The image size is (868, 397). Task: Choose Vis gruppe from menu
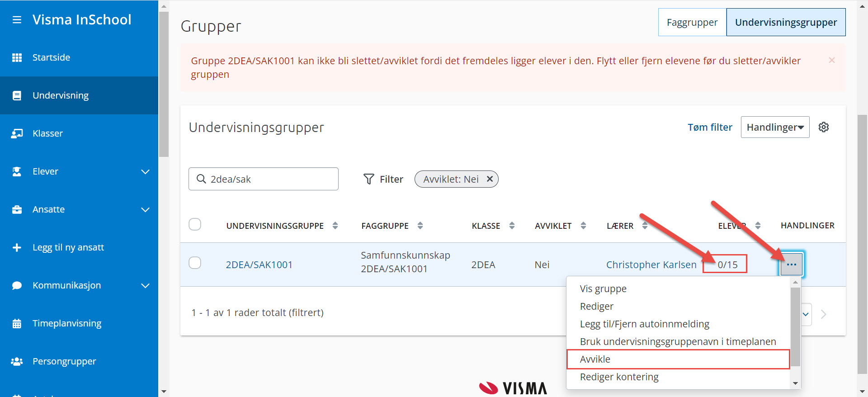tap(603, 288)
